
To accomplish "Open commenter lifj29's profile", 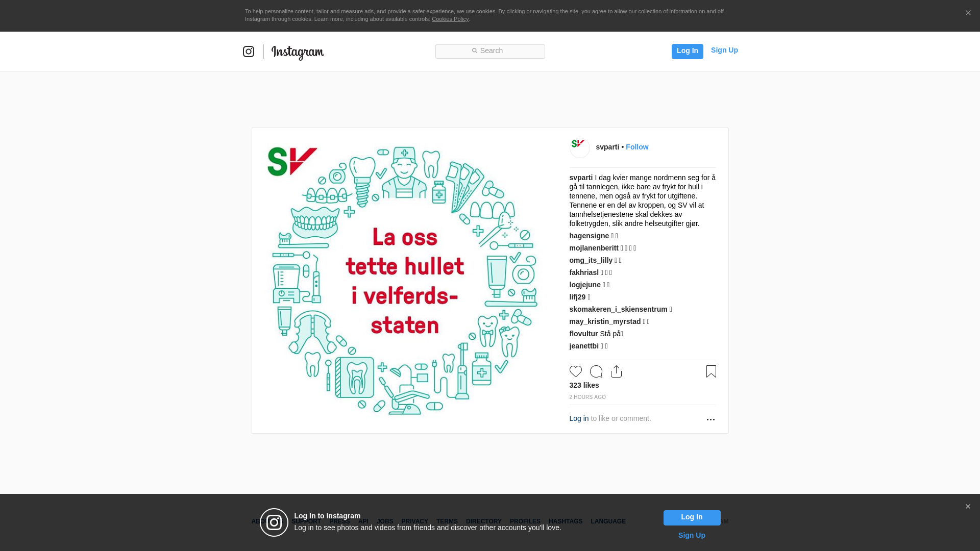I will click(577, 297).
